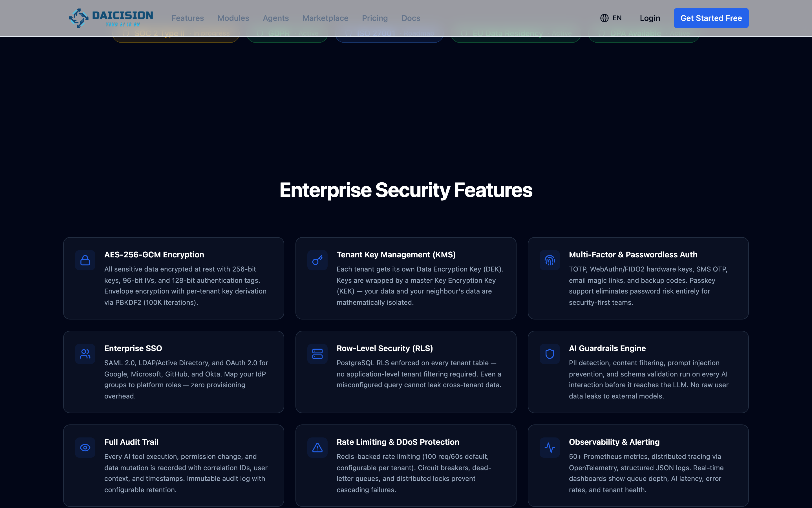Viewport: 812px width, 508px height.
Task: Click the activity pulse icon for Observability
Action: pos(550,448)
